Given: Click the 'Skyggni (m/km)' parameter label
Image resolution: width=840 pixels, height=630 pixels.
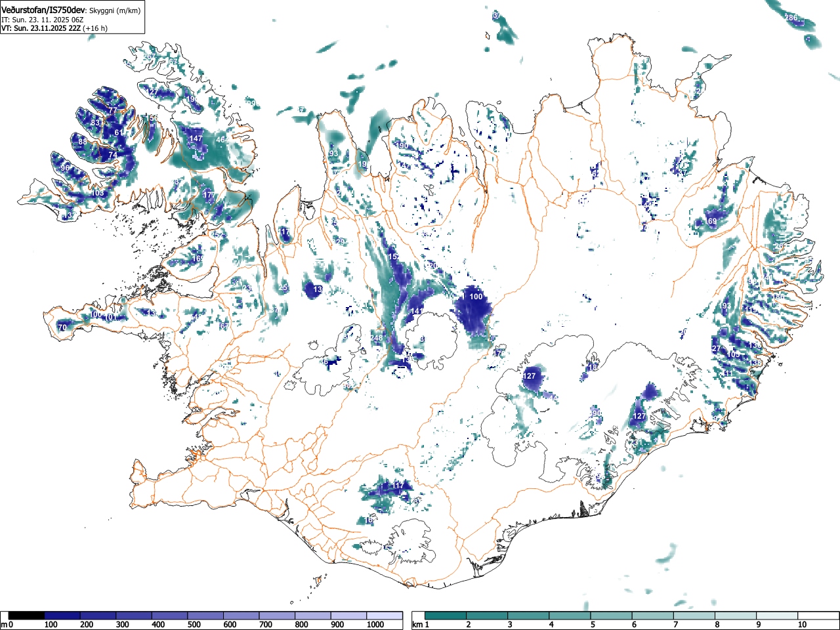Looking at the screenshot, I should pos(114,10).
